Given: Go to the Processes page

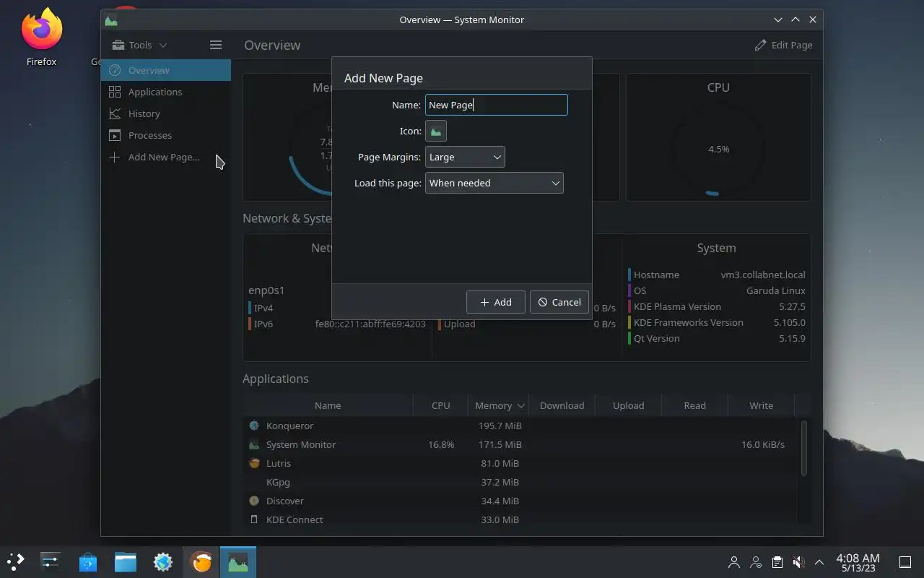Looking at the screenshot, I should 166,135.
